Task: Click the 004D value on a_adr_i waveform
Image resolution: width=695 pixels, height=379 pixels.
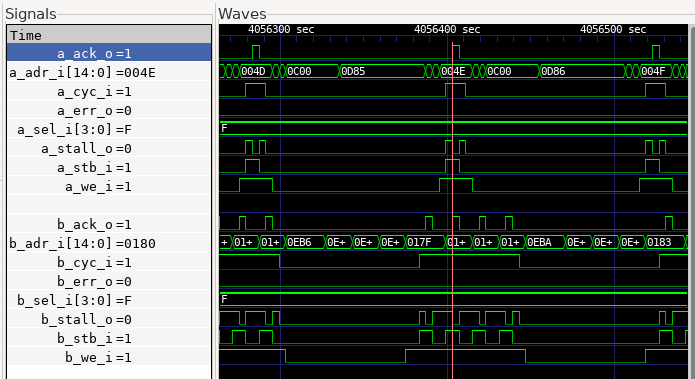Action: pyautogui.click(x=253, y=71)
